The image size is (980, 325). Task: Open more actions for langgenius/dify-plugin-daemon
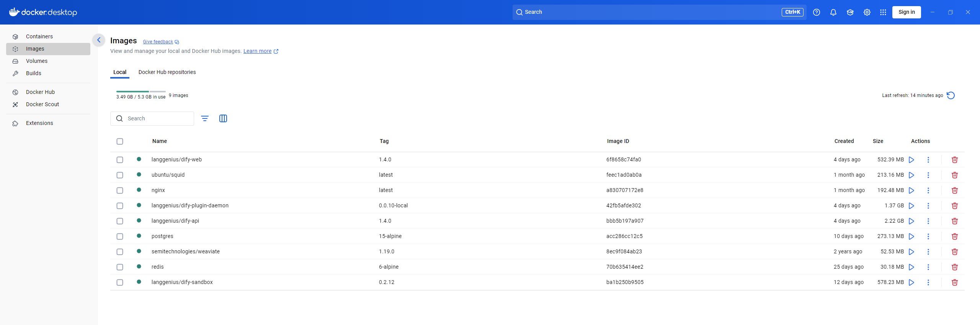[x=928, y=206]
